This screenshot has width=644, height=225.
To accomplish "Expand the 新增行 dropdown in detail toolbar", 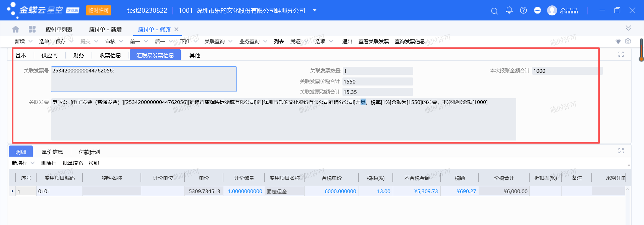I will coord(33,163).
